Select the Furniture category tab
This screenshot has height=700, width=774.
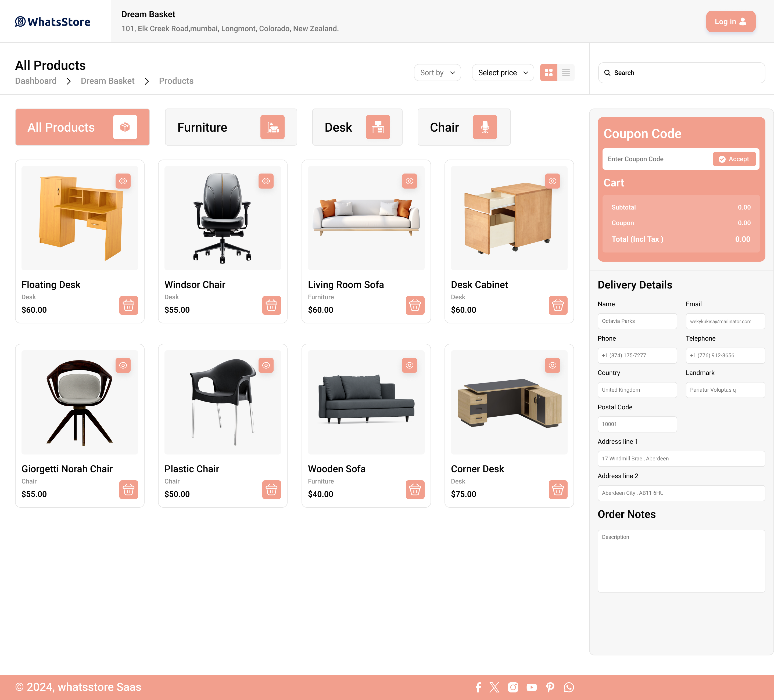(231, 127)
